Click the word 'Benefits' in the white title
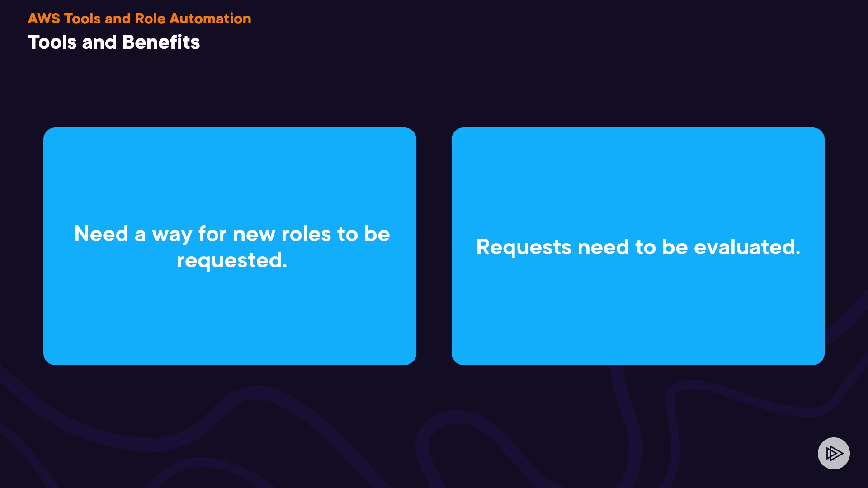 [x=161, y=42]
